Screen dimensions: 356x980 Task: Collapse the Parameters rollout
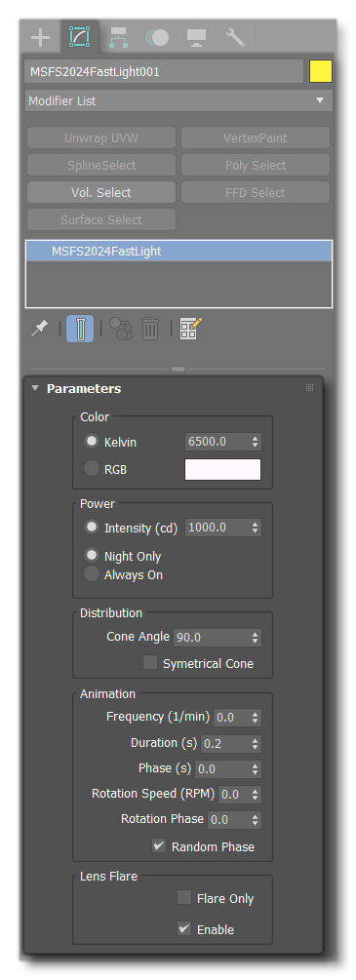[35, 389]
